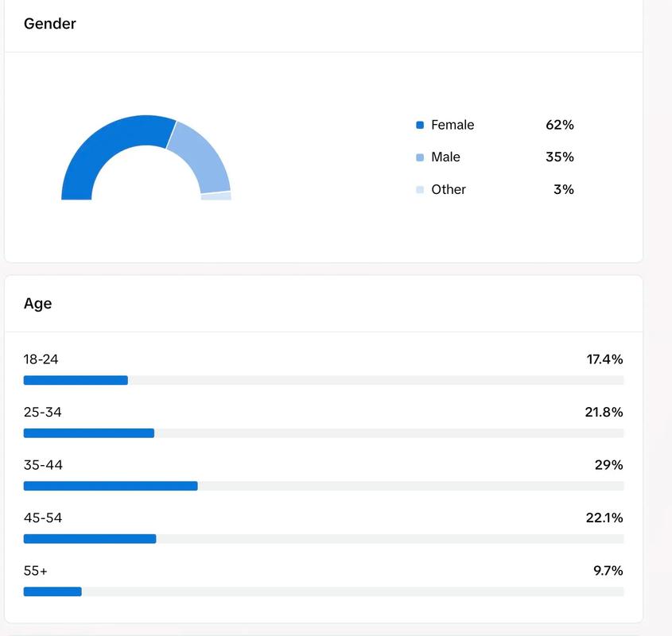
Task: Click the 55+ age bar
Action: [52, 591]
